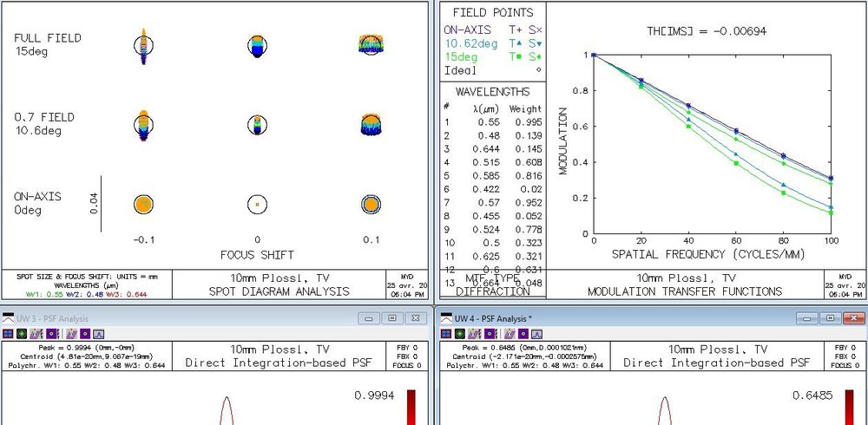Click the 'SPATIAL FREQUENCY (CYCLES/MM)' axis label
The height and width of the screenshot is (425, 868).
tap(708, 254)
